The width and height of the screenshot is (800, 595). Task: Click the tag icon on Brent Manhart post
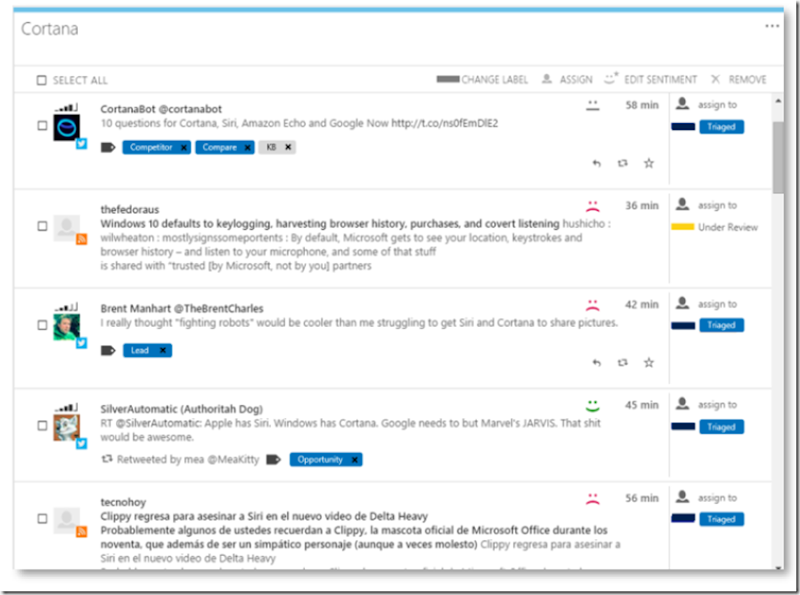(x=108, y=351)
